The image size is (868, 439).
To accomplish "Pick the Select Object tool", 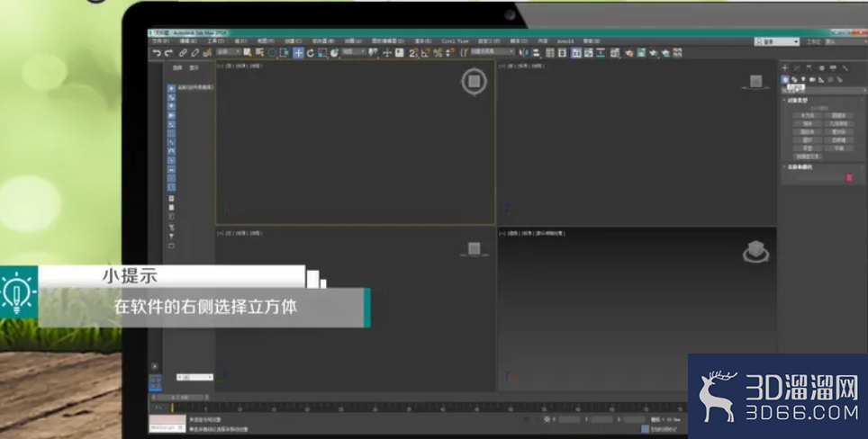I will point(247,52).
